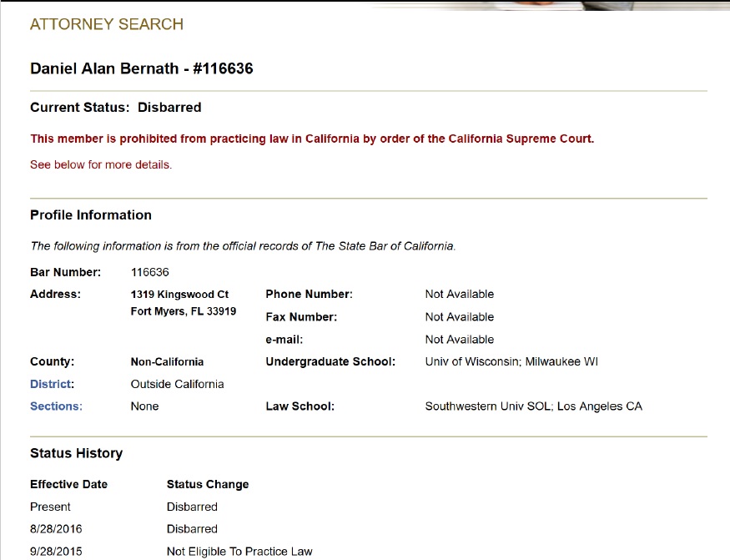Image resolution: width=730 pixels, height=560 pixels.
Task: Select the 8/28/2016 effective date entry
Action: click(x=56, y=528)
